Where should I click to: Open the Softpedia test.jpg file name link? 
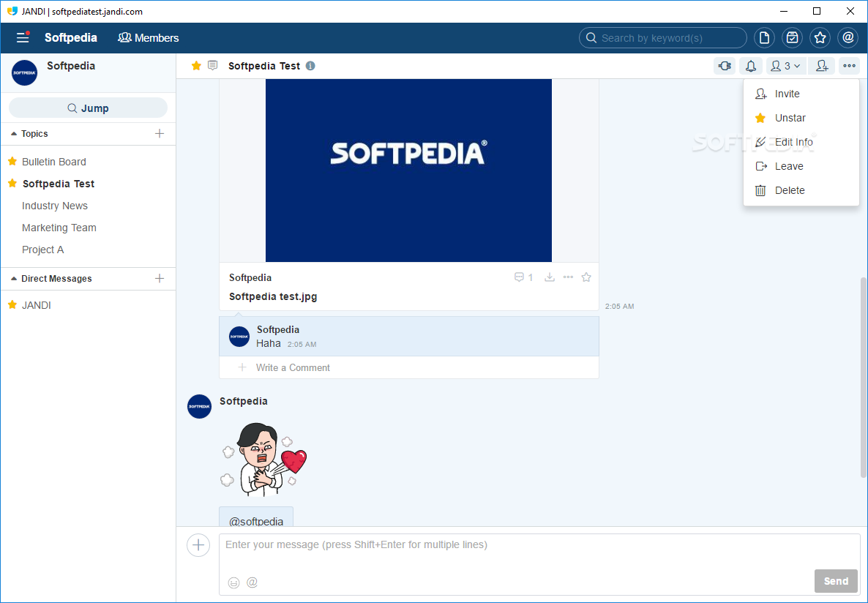(x=273, y=297)
